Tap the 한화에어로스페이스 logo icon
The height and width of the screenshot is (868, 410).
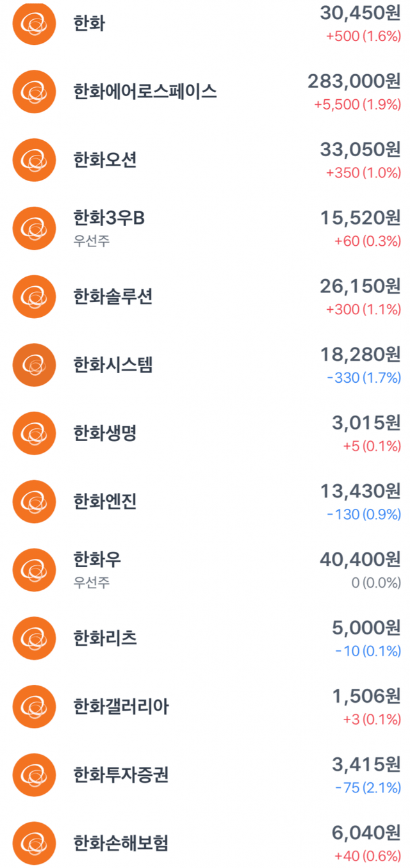pos(34,92)
